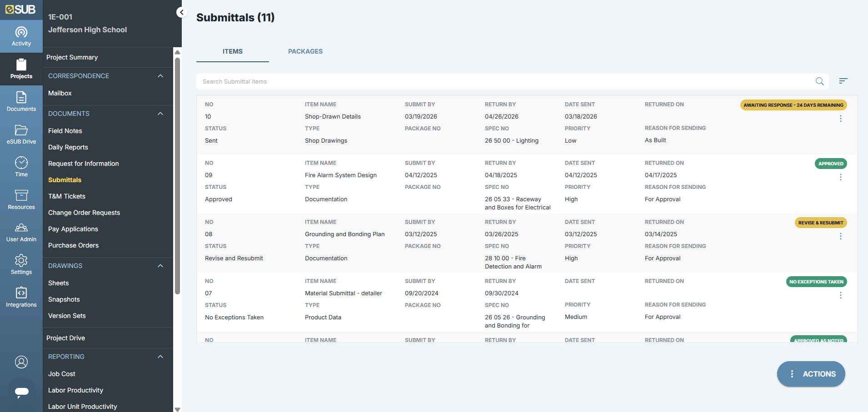Click the REVISE & RESUBMIT status badge
The height and width of the screenshot is (412, 868).
point(820,223)
